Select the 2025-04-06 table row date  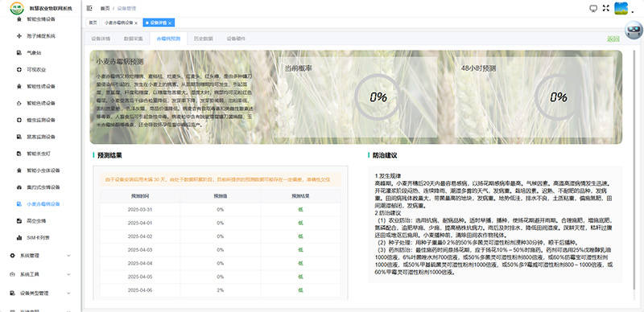(x=139, y=289)
